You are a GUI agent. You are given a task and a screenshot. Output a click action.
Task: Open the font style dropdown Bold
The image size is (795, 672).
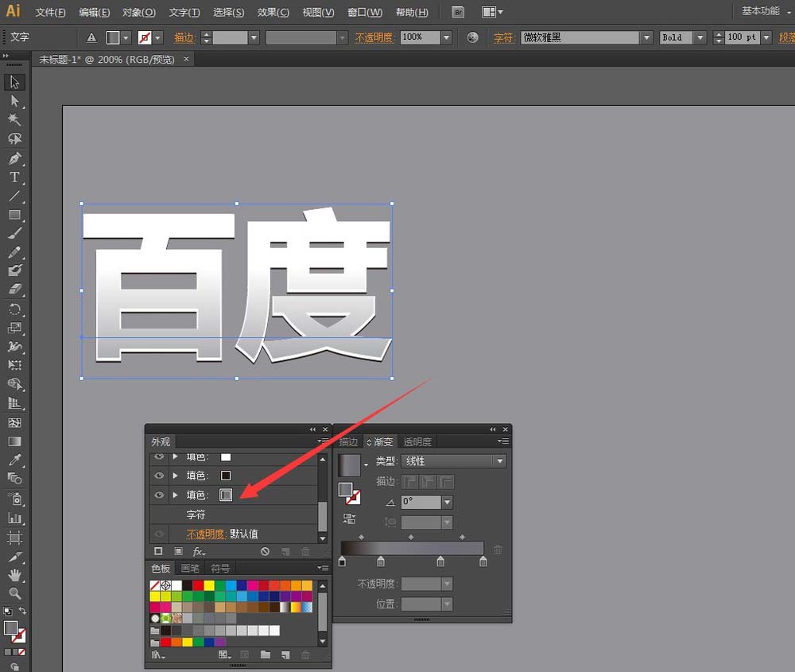click(x=700, y=37)
